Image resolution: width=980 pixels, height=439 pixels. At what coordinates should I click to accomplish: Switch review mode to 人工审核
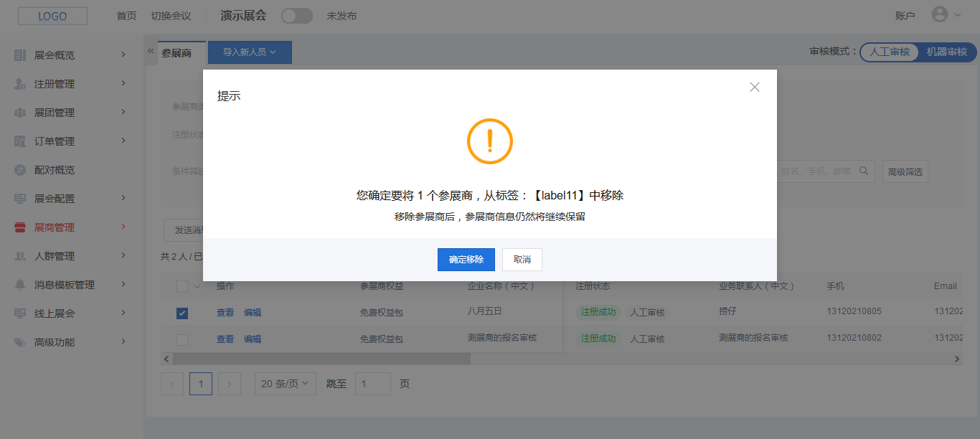[890, 52]
